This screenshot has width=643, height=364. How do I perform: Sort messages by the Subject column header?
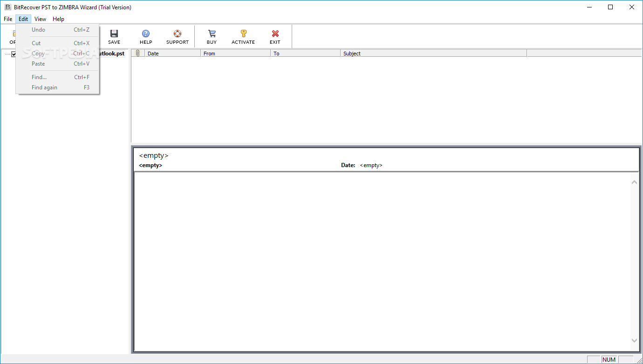click(434, 53)
